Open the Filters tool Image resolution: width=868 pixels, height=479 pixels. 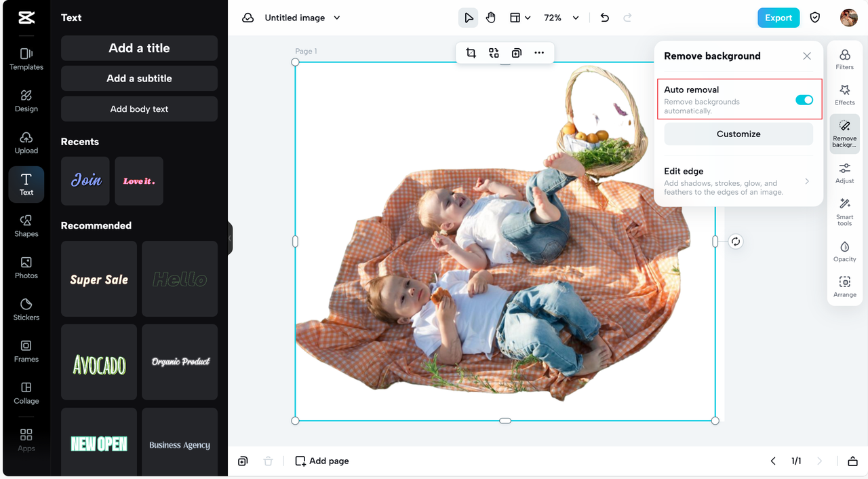845,59
